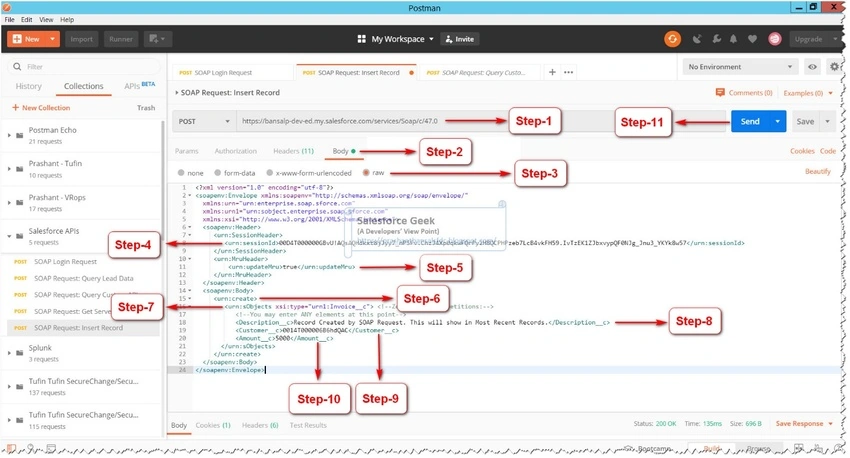
Task: Fold the soapenv:Envelope line in editor
Action: [190, 196]
